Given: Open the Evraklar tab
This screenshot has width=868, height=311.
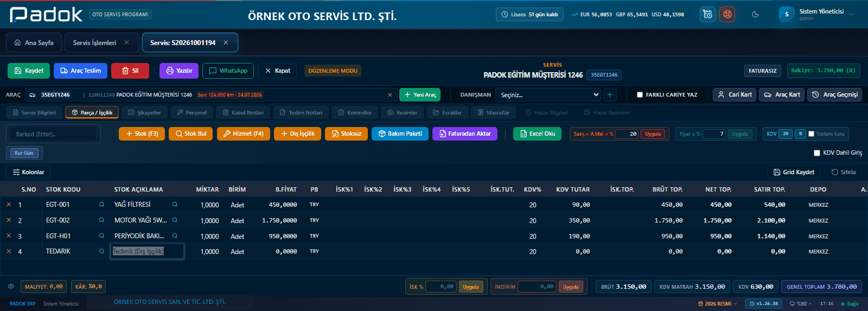Looking at the screenshot, I should tap(447, 112).
